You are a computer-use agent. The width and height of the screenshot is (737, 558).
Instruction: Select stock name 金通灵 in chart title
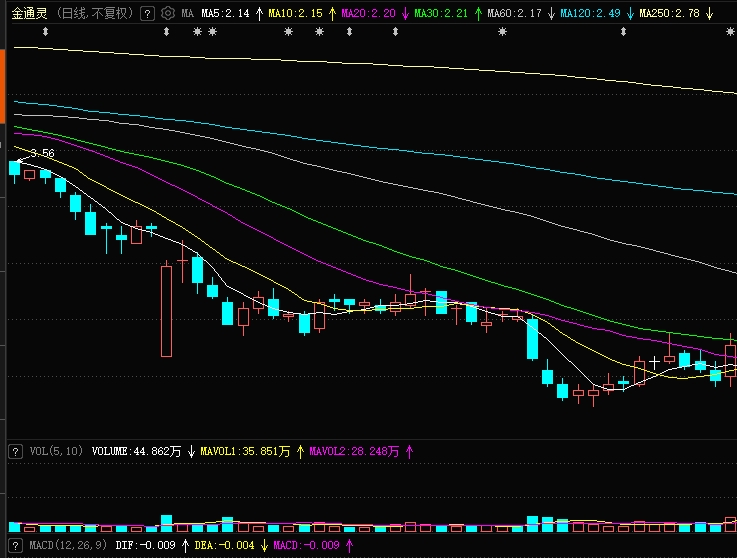[x=29, y=13]
